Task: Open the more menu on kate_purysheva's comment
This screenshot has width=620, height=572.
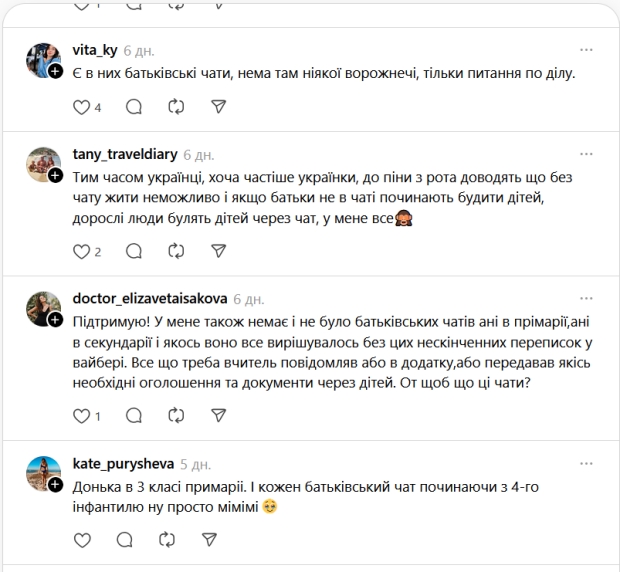Action: (587, 464)
